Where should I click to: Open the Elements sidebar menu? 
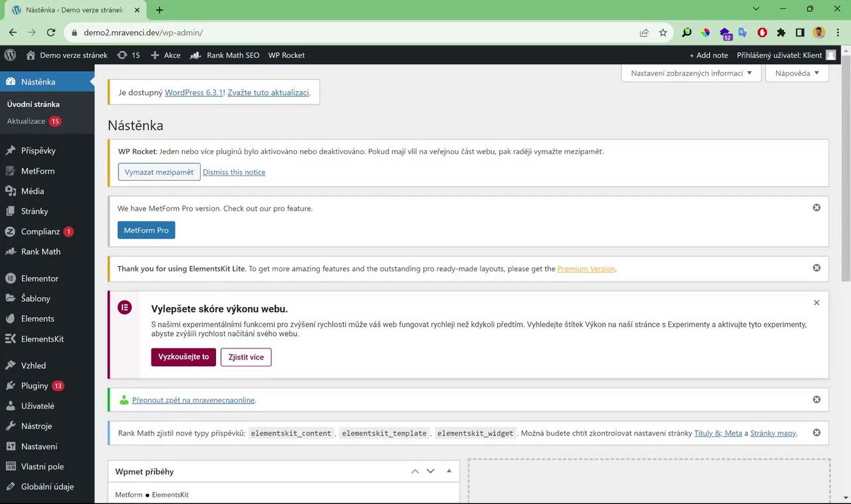click(47, 318)
